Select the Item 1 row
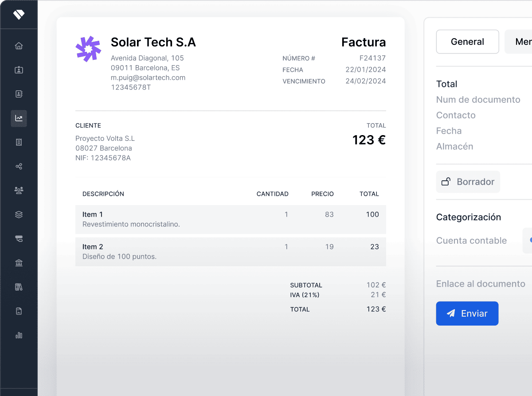Image resolution: width=532 pixels, height=396 pixels. tap(231, 219)
